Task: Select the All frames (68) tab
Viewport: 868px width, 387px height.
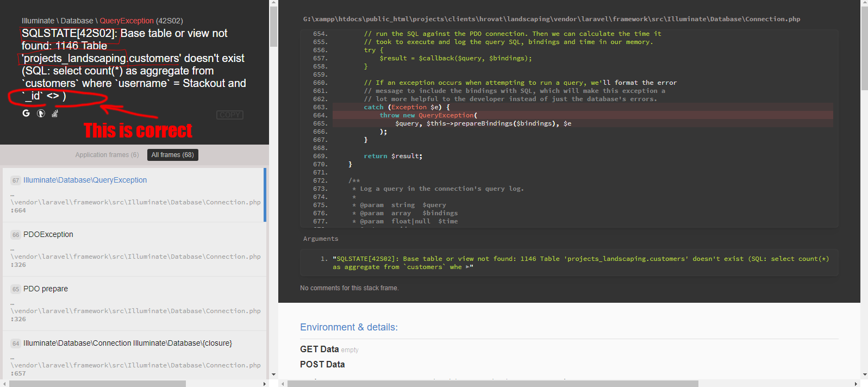Action: tap(172, 155)
